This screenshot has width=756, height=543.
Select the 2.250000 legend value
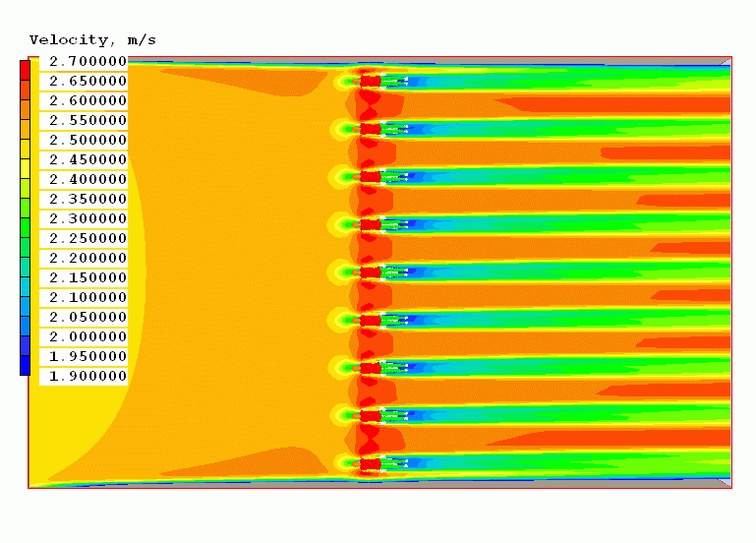[87, 239]
